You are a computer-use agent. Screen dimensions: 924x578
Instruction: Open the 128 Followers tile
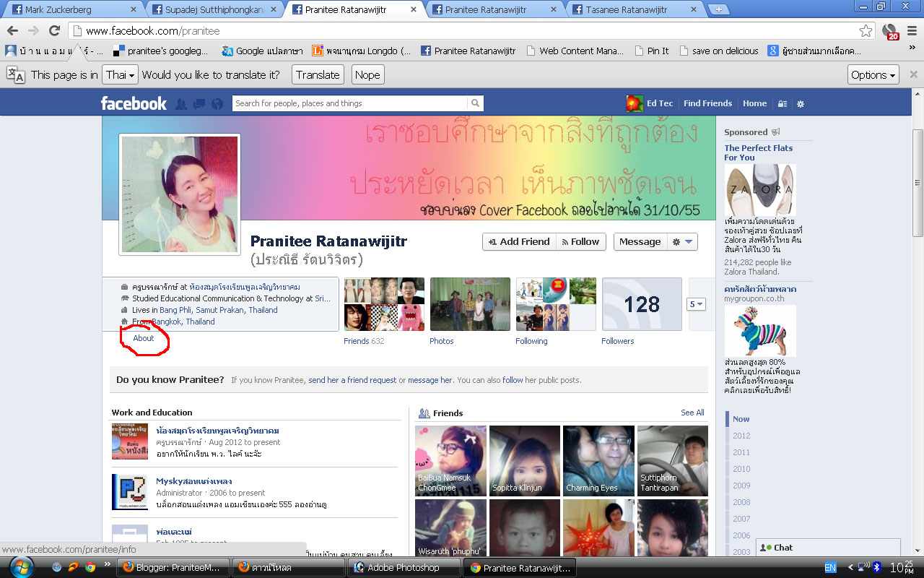pos(642,304)
